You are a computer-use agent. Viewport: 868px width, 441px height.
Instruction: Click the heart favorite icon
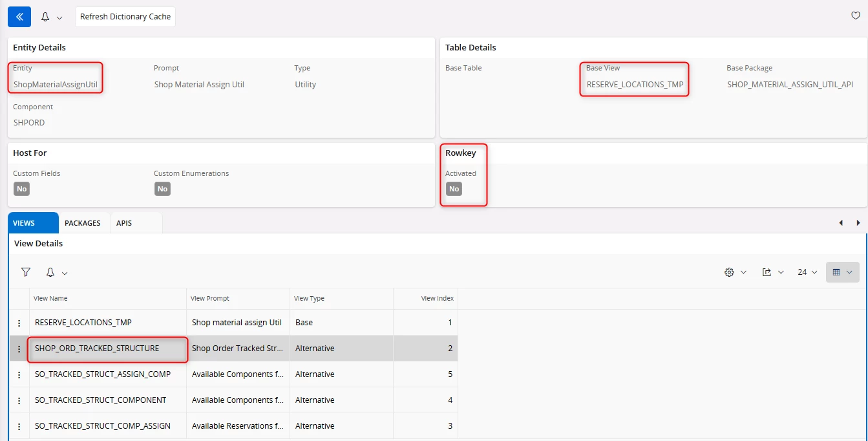[855, 16]
